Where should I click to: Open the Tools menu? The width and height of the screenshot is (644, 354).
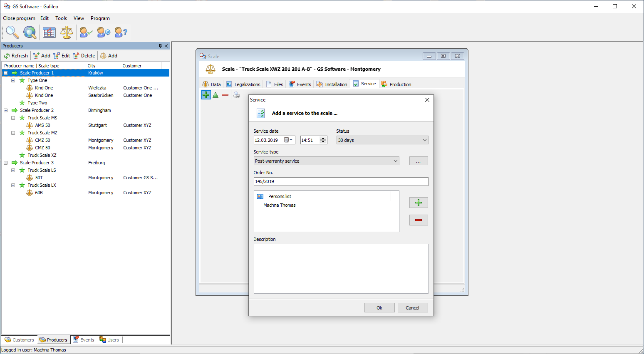click(61, 18)
